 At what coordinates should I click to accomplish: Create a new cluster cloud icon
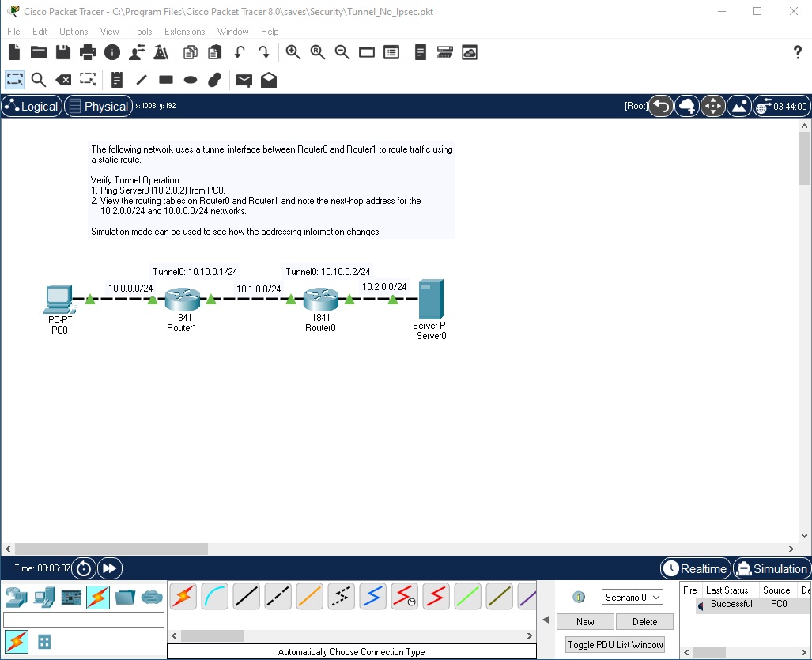(x=687, y=106)
